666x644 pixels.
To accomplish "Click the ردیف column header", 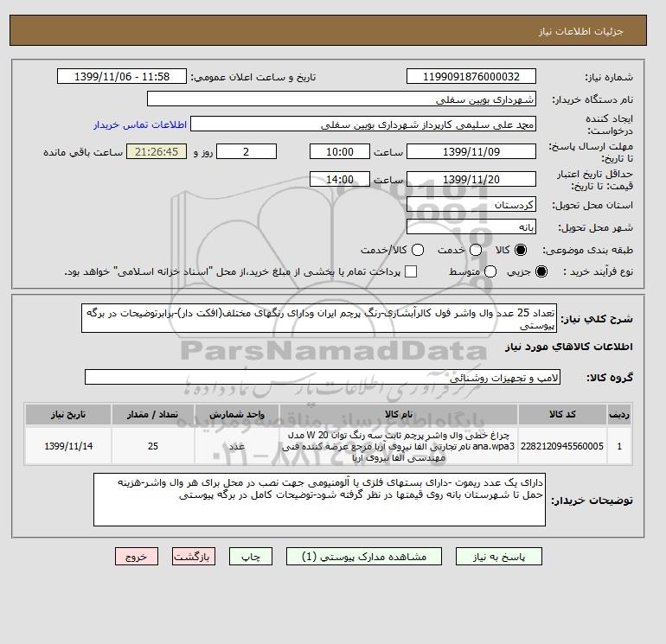I will tap(619, 414).
